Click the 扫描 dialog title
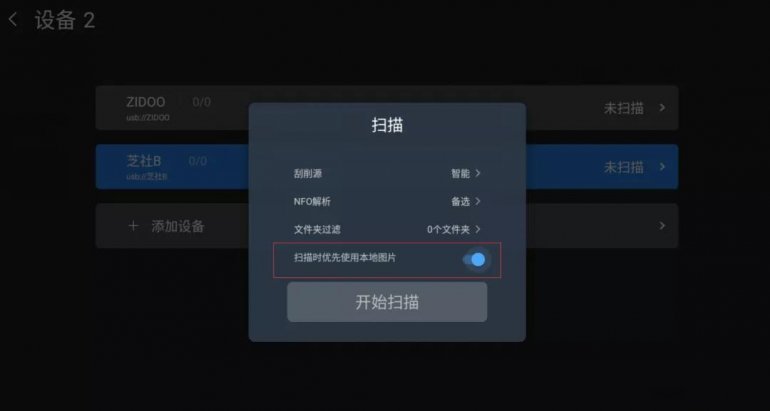 pos(387,125)
